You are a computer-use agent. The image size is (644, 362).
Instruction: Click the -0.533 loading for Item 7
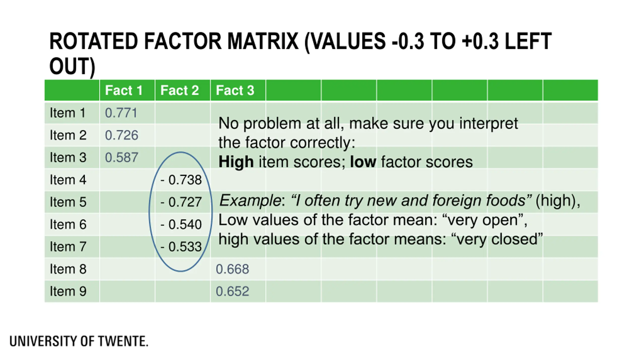[181, 247]
